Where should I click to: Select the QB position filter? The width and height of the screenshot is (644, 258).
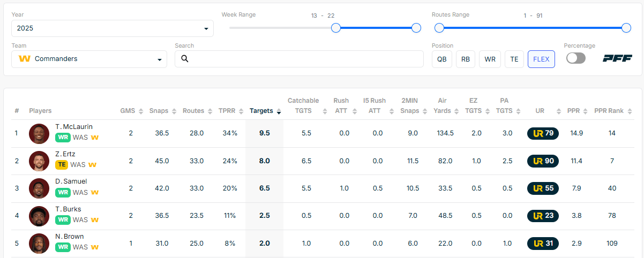tap(441, 59)
